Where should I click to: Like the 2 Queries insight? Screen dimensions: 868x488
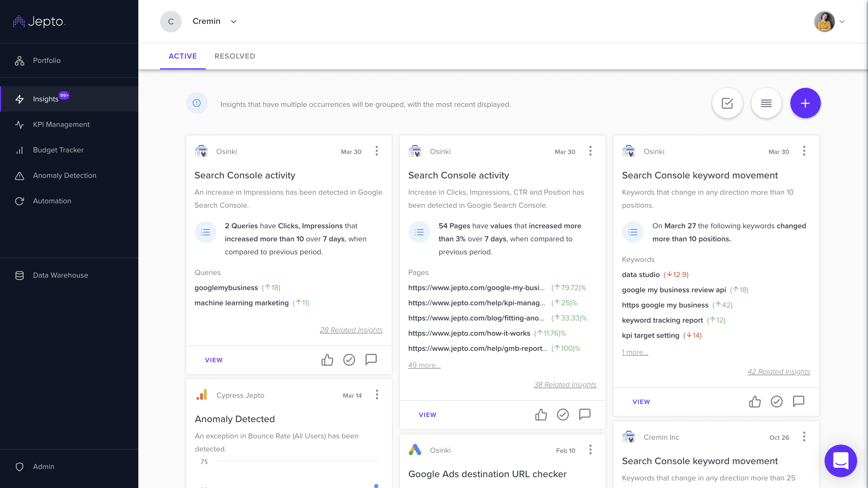327,360
